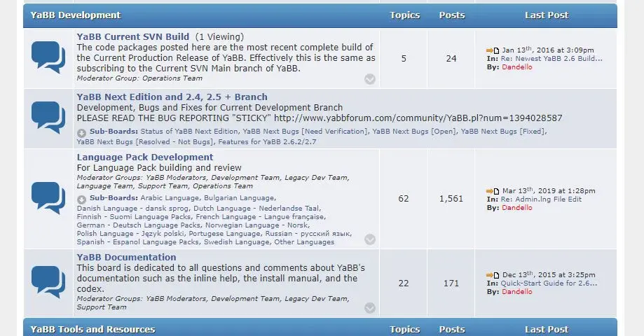Click the YaBB Documentation board speech-bubble icon

[48, 282]
